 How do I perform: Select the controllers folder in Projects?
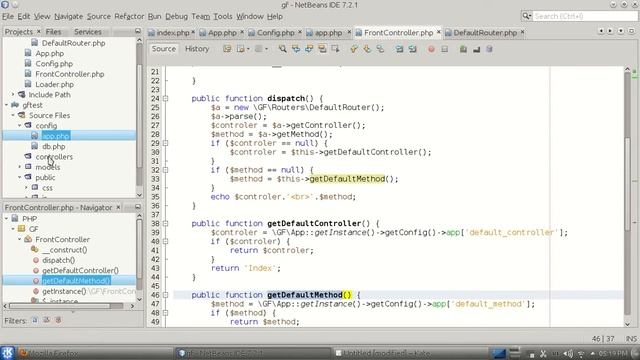[x=54, y=157]
